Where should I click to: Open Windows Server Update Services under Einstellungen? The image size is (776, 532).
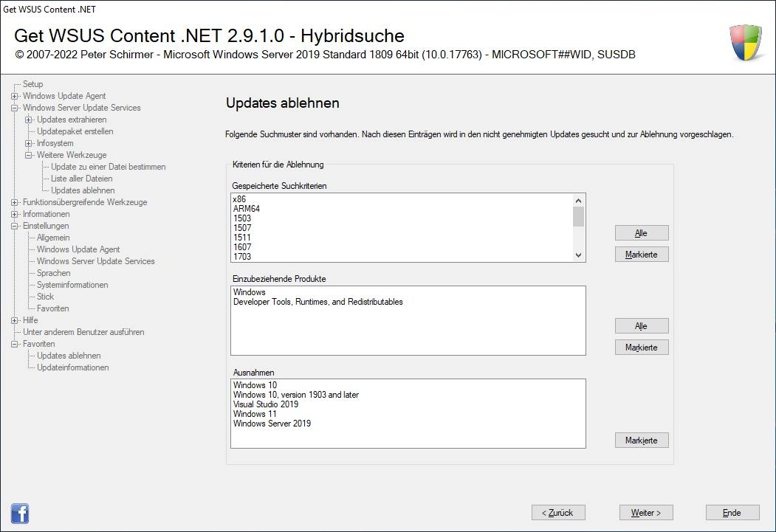[x=95, y=261]
